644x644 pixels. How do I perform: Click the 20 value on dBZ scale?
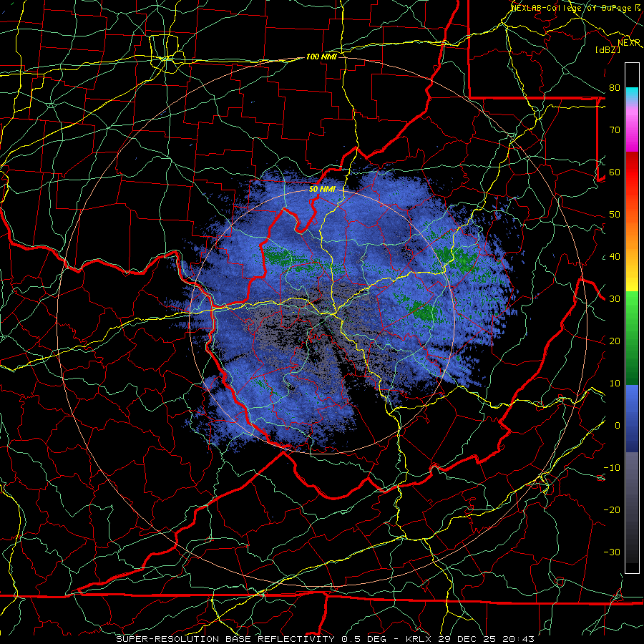615,341
